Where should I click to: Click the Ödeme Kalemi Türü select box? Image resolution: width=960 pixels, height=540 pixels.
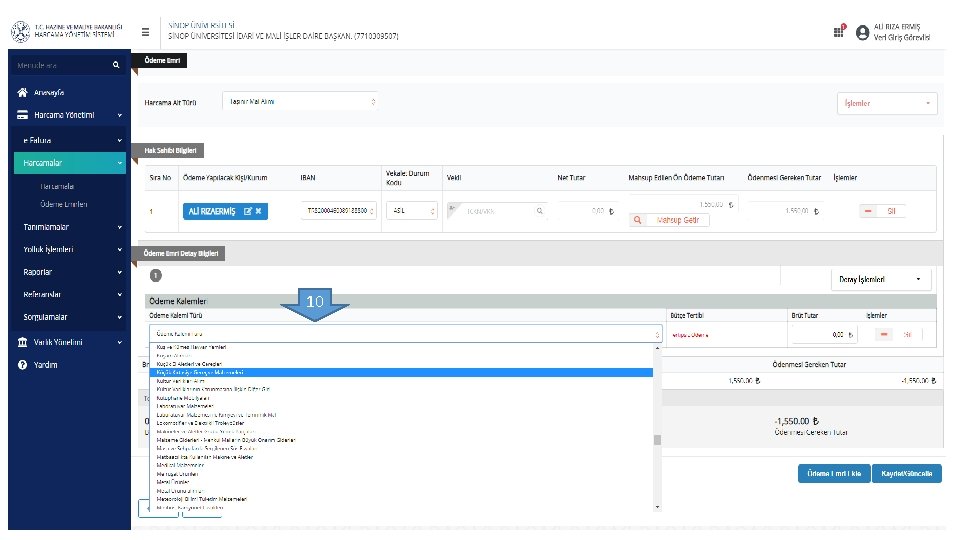click(x=406, y=334)
